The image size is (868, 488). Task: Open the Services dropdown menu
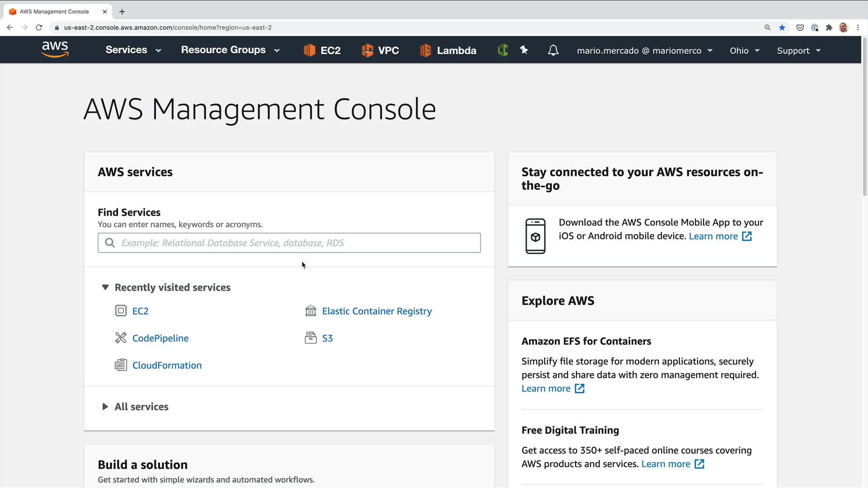tap(133, 50)
